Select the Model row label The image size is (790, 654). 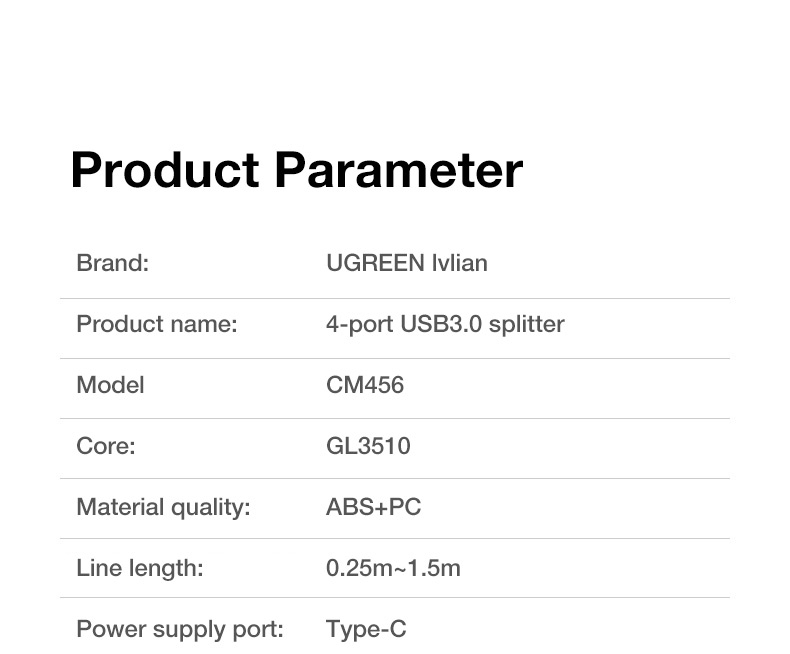point(110,385)
